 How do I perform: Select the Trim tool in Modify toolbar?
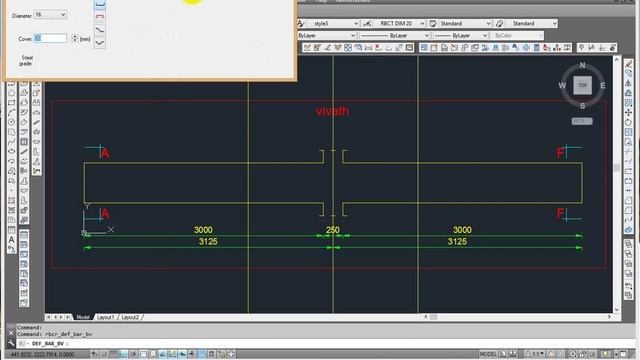tap(629, 151)
